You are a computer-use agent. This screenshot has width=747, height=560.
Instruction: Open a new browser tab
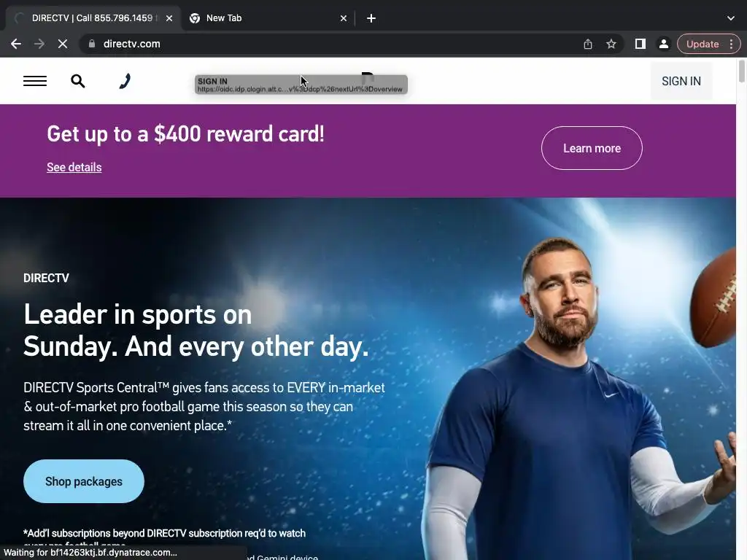371,18
